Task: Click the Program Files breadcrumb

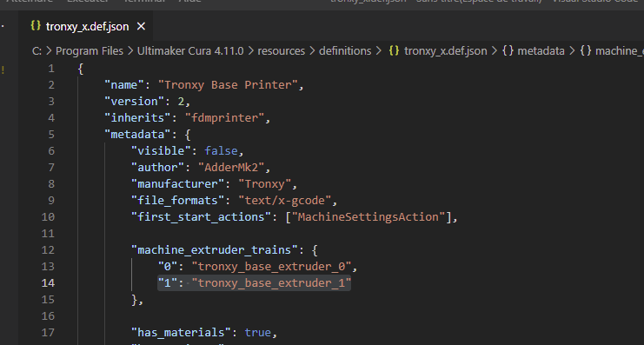Action: pyautogui.click(x=90, y=51)
